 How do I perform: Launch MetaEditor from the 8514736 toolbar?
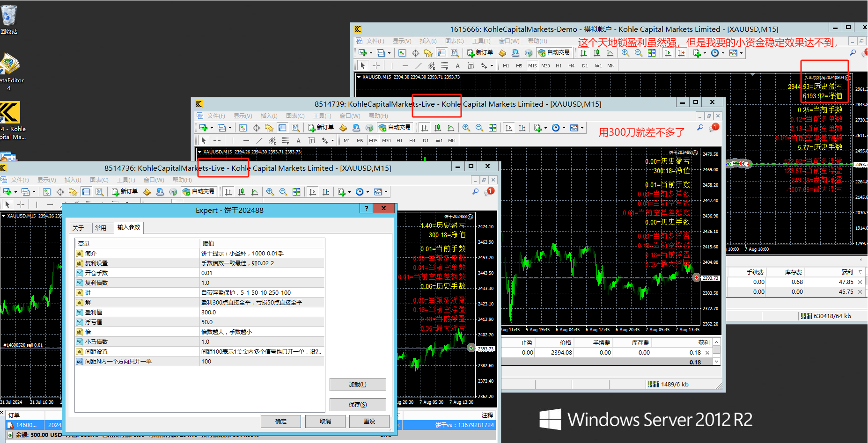coord(147,192)
